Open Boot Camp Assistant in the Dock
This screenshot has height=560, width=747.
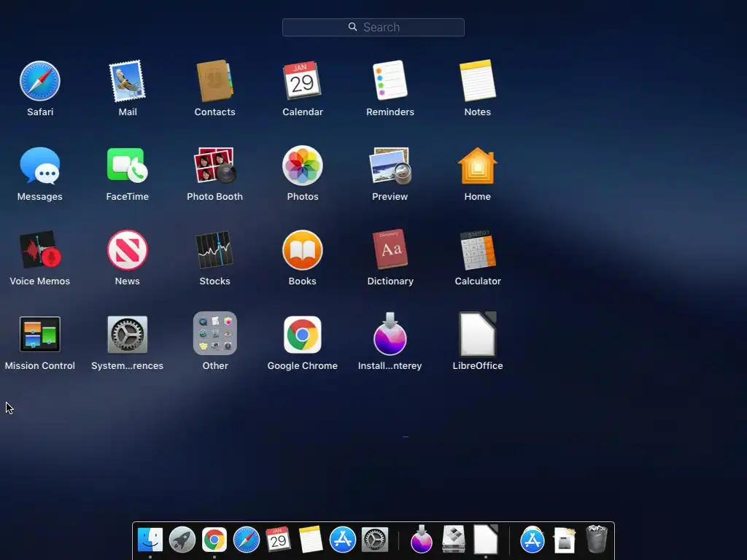(x=454, y=539)
